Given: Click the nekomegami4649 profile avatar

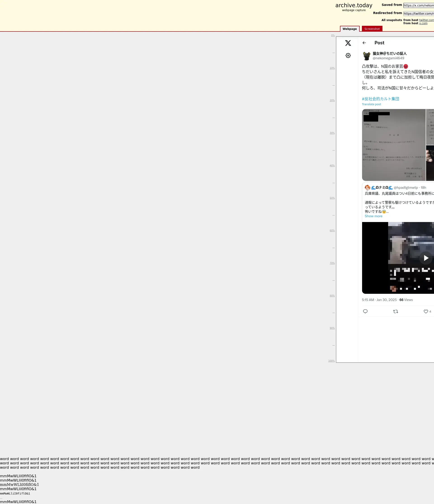Looking at the screenshot, I should click(366, 56).
